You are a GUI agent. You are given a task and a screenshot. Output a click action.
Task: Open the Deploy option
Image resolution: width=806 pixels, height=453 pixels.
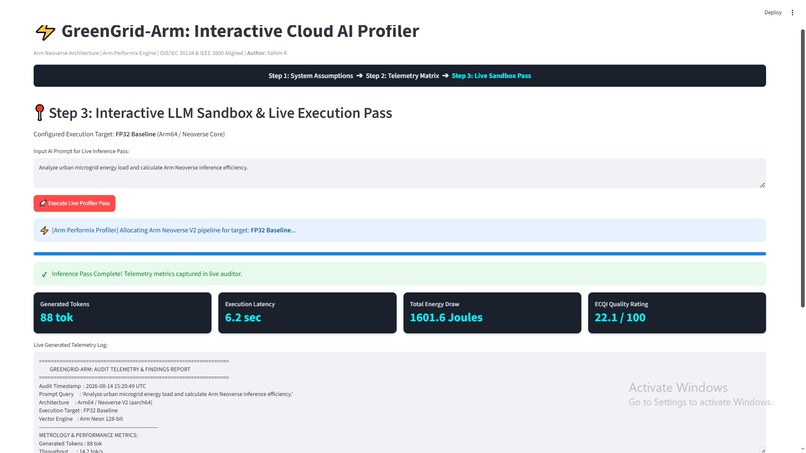pyautogui.click(x=773, y=12)
